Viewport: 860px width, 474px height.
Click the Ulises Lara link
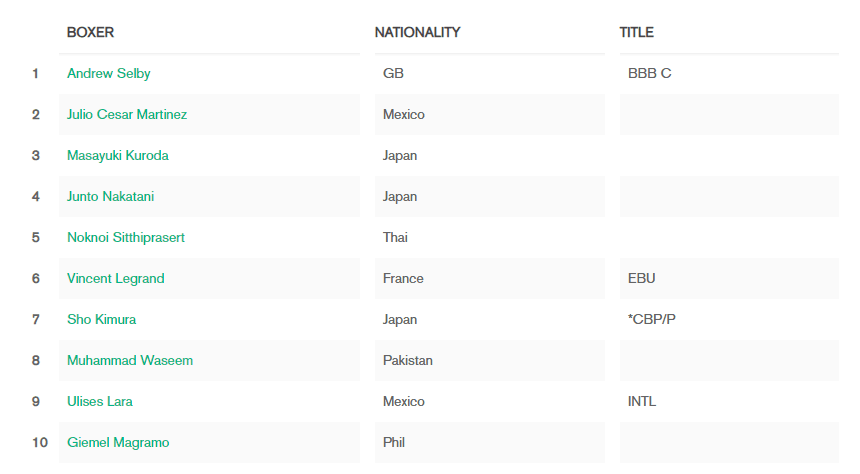[100, 402]
